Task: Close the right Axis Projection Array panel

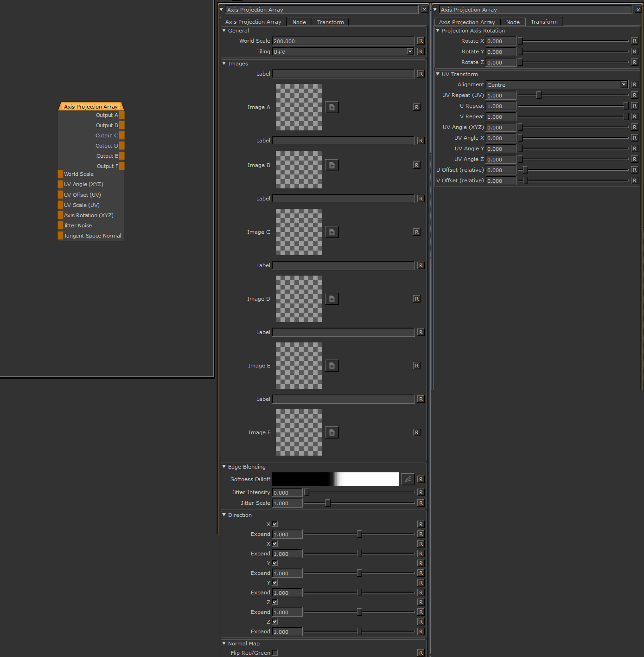Action: (x=638, y=10)
